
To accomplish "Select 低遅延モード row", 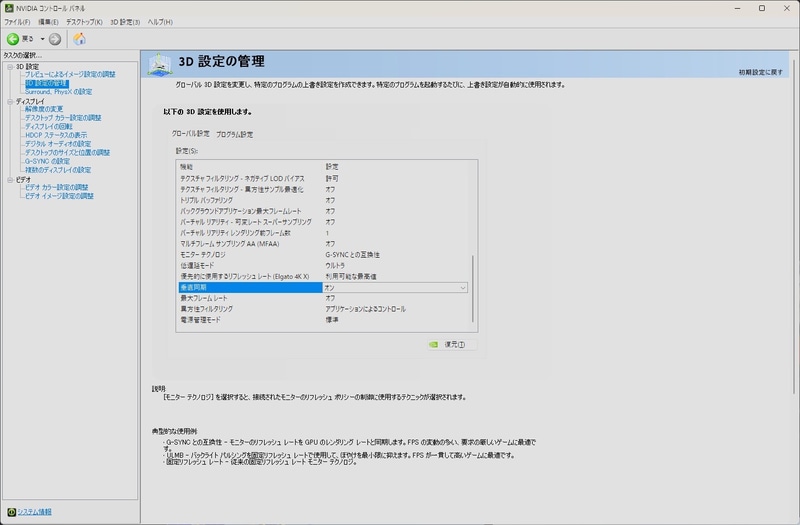I will tap(323, 266).
